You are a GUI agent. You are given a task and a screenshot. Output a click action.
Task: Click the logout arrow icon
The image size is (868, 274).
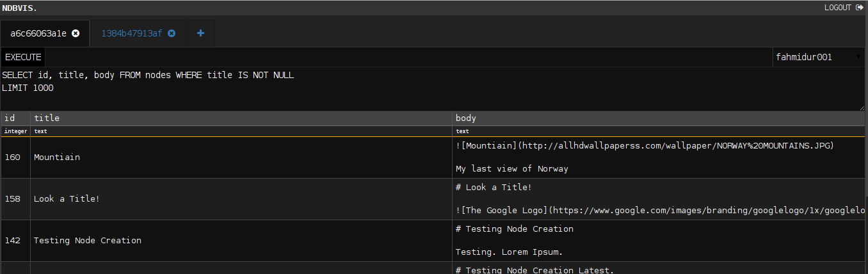(x=860, y=8)
